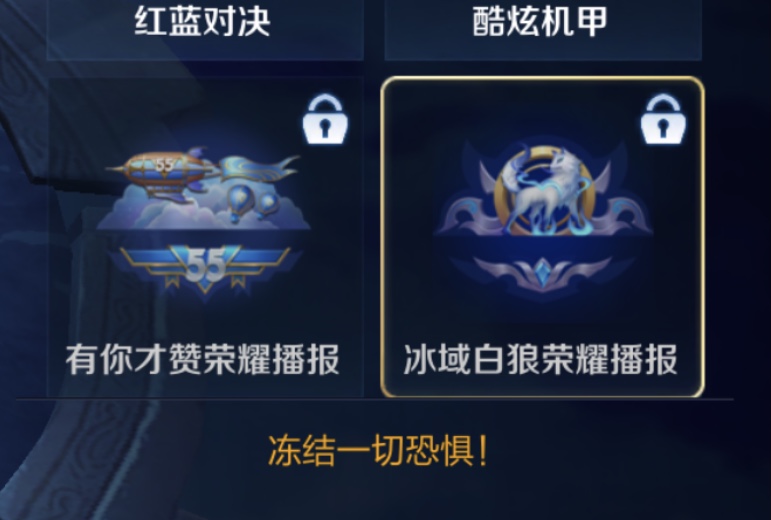Click the silver crest below the wolf
Image resolution: width=771 pixels, height=520 pixels.
pos(543,273)
